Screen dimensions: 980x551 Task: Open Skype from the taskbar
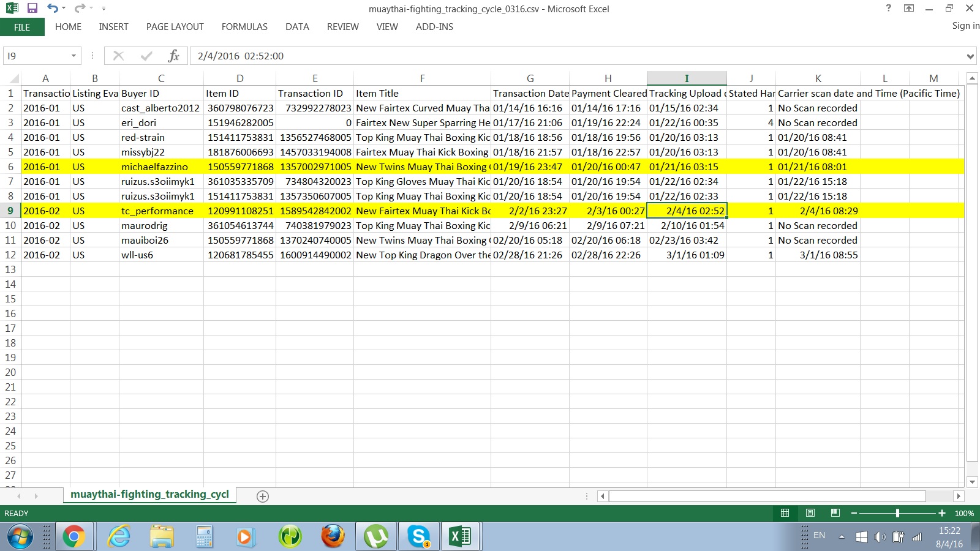point(419,537)
